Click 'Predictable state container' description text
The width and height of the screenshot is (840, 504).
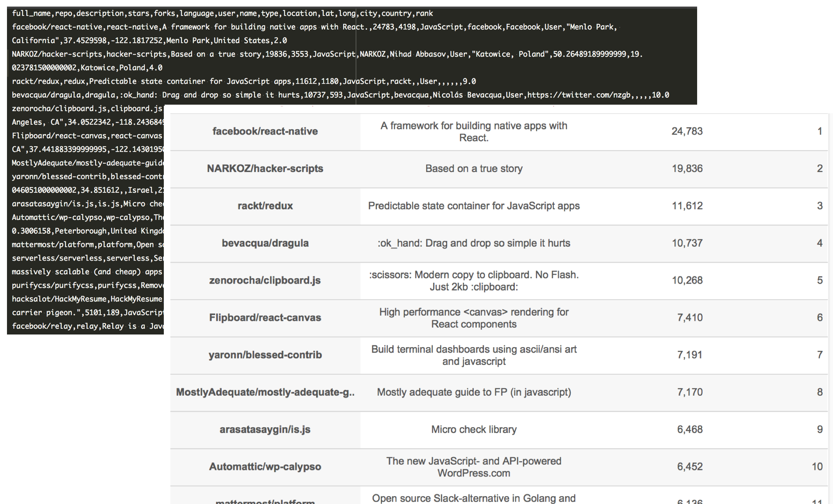[x=474, y=206]
